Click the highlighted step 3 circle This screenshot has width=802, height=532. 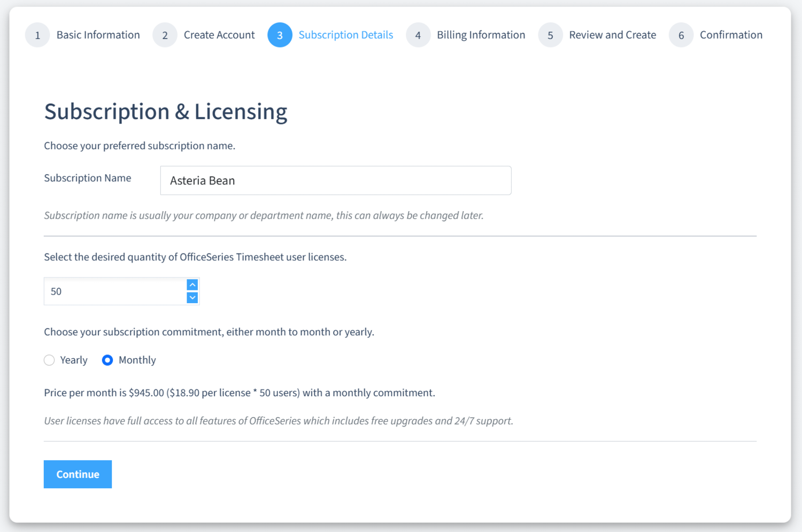[280, 35]
